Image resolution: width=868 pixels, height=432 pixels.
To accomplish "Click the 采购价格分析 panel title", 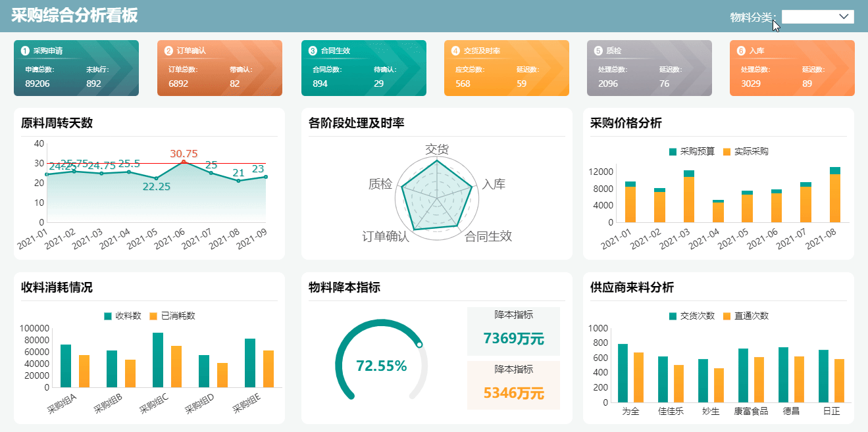I will pos(626,123).
